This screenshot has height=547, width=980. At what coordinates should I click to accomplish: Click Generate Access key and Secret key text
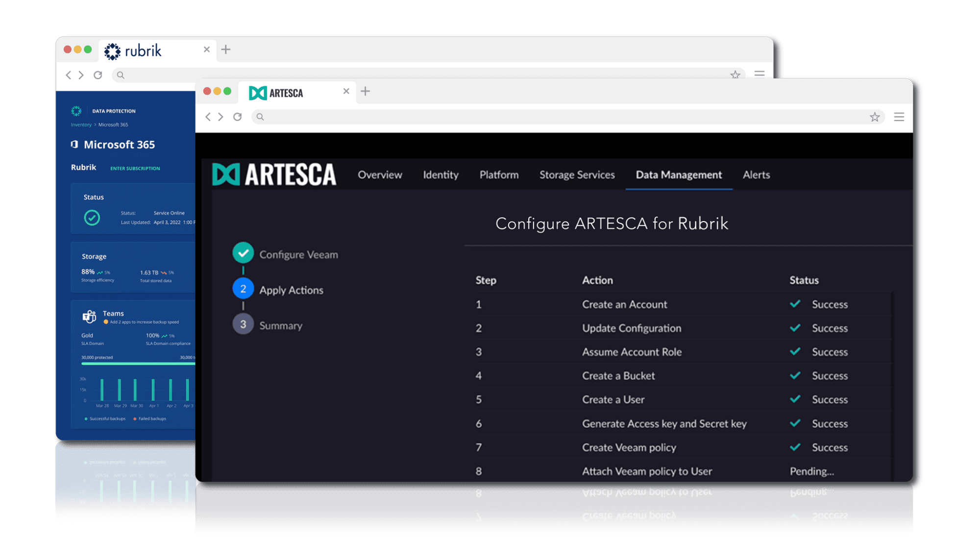coord(664,424)
